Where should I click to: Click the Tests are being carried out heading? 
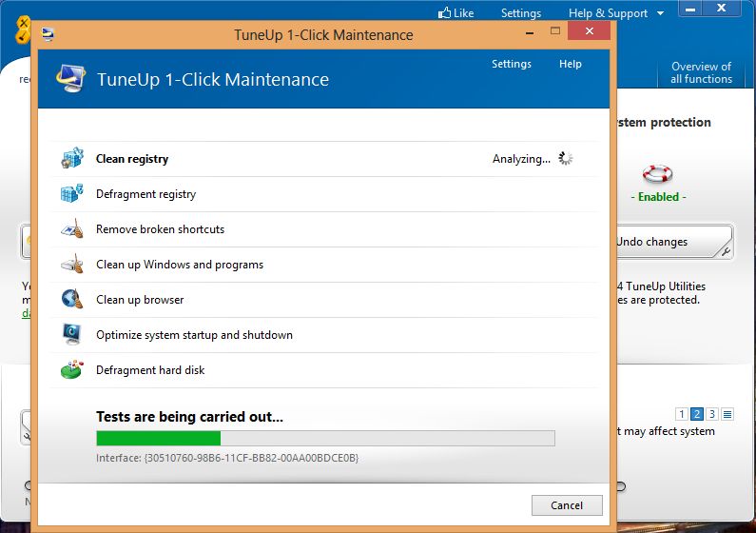tap(189, 416)
